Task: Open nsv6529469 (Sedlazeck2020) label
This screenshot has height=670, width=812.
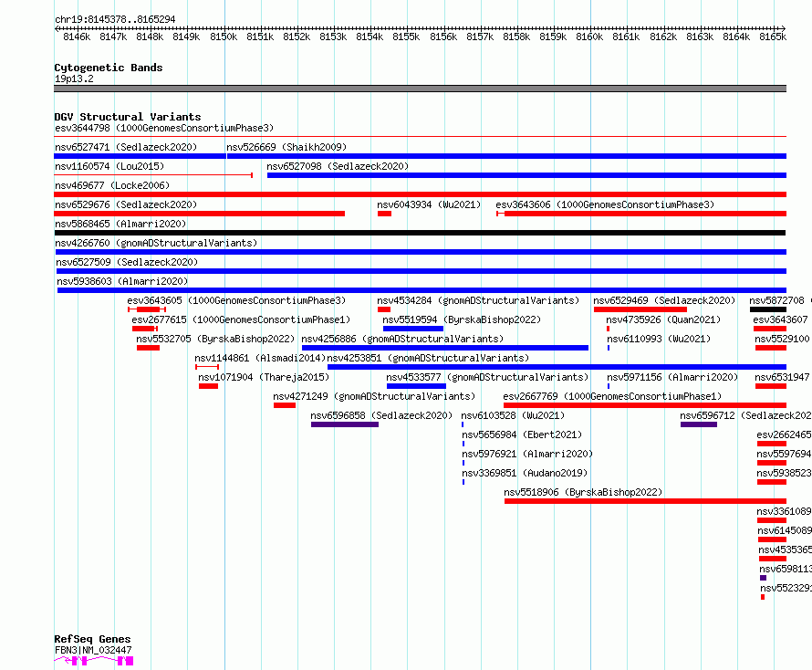Action: click(x=664, y=300)
